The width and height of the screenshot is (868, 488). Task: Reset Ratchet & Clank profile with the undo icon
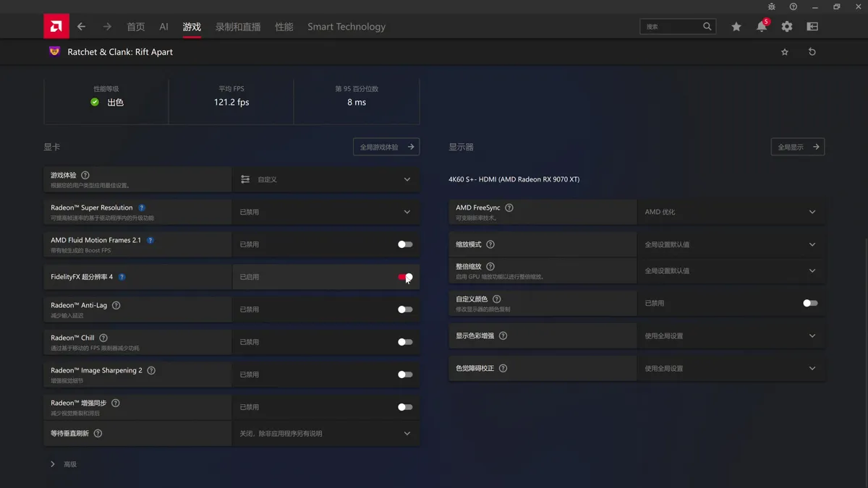(812, 52)
